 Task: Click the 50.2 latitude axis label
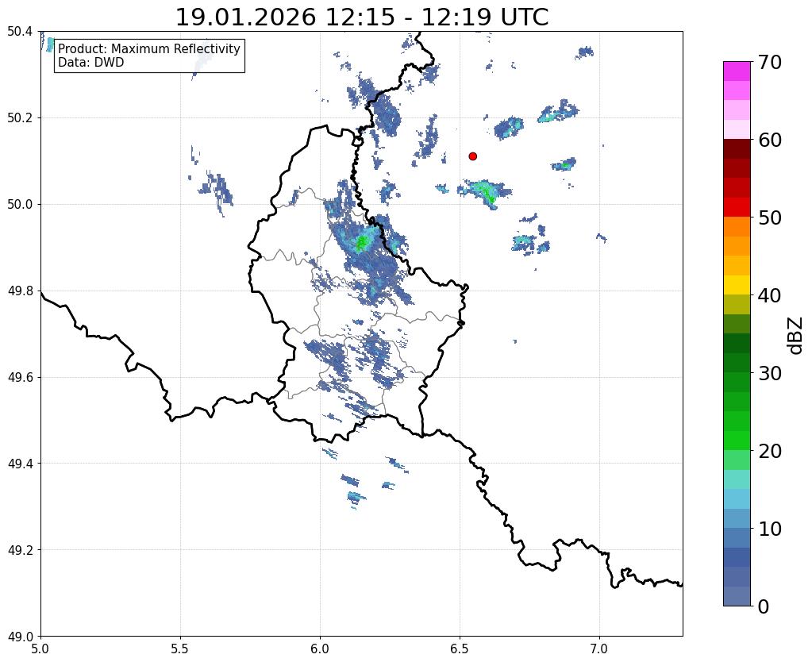click(x=20, y=117)
